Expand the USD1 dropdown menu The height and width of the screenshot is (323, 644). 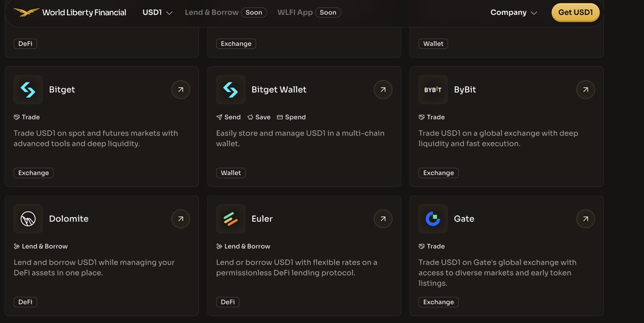pos(157,12)
